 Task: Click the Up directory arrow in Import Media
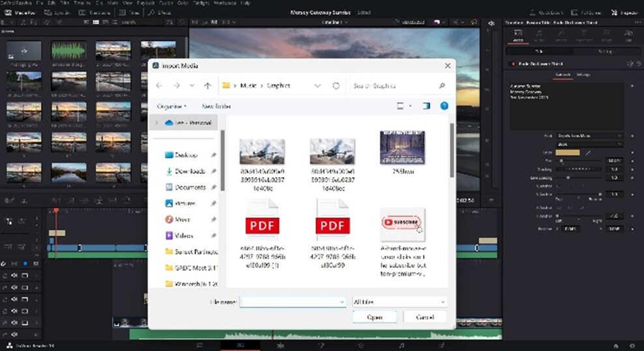[x=207, y=85]
